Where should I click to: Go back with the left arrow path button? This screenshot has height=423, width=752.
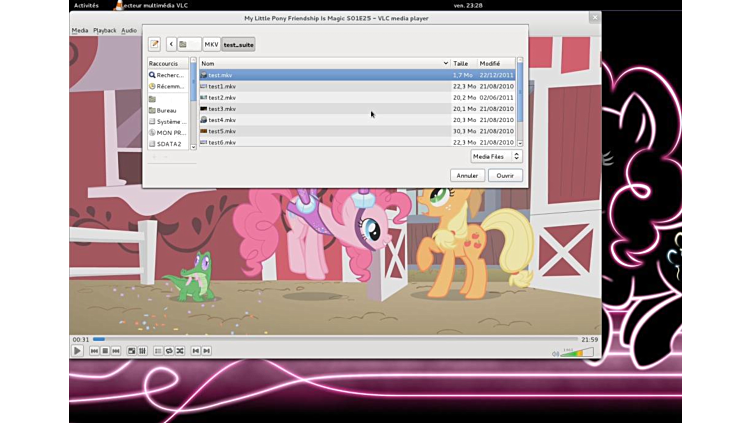[171, 44]
